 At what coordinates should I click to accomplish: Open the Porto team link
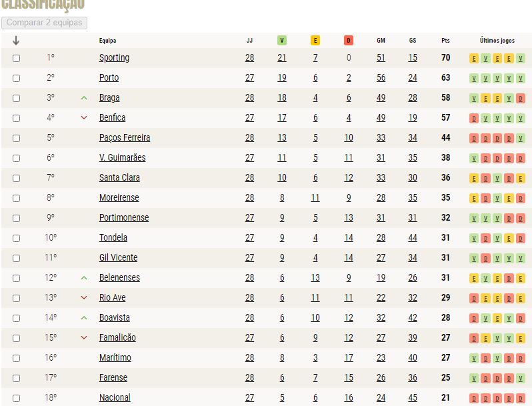coord(109,78)
